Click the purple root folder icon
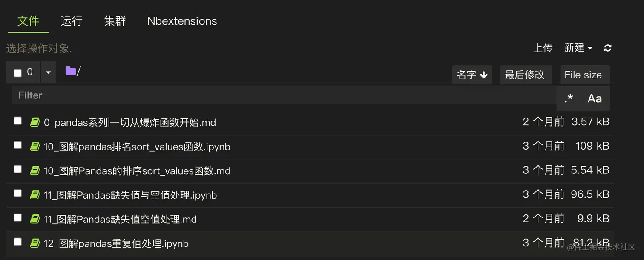The width and height of the screenshot is (644, 260). [70, 71]
